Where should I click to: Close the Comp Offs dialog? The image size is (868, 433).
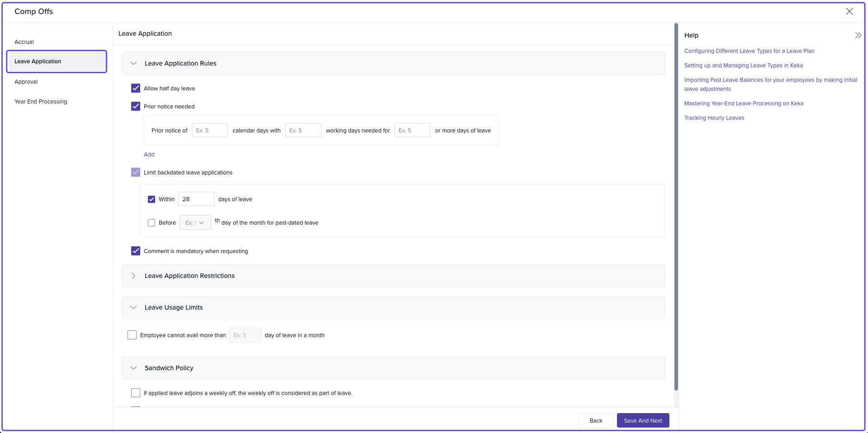(849, 11)
